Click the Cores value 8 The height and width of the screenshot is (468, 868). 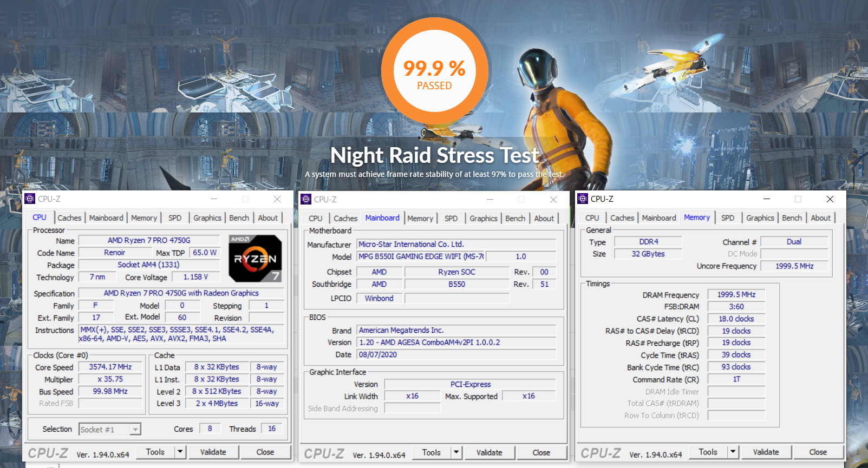click(x=210, y=429)
